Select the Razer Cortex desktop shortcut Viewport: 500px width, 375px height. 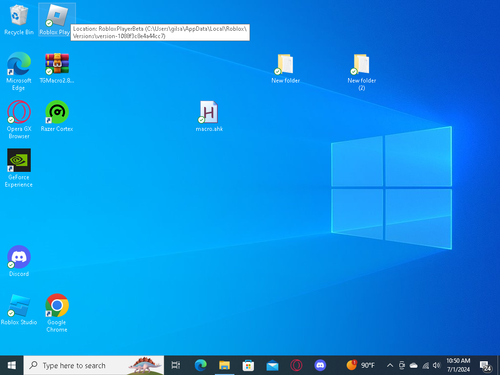click(x=57, y=116)
